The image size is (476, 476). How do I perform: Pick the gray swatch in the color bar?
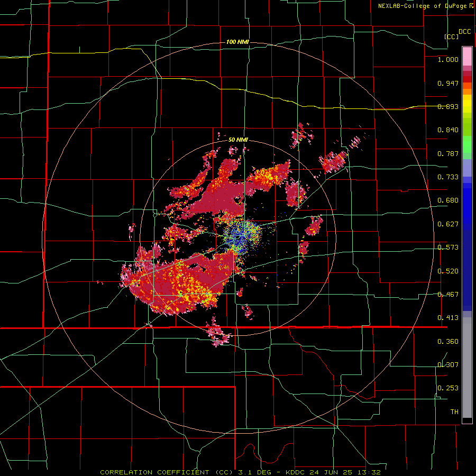pos(467,368)
